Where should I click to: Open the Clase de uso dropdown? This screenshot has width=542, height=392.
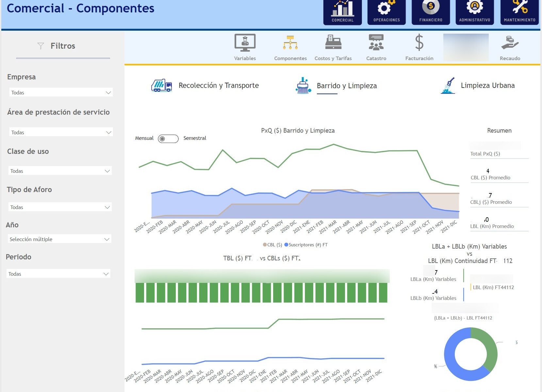60,171
